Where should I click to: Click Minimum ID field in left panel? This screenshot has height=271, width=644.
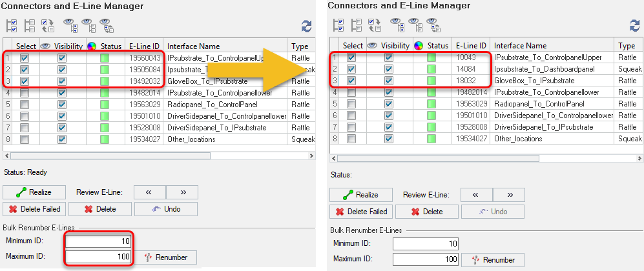point(98,241)
